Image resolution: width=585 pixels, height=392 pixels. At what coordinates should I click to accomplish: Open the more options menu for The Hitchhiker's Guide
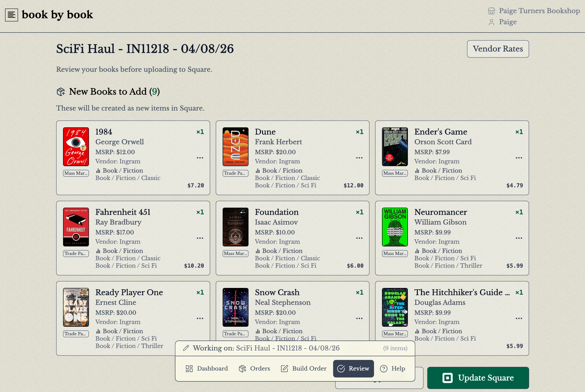click(x=519, y=318)
